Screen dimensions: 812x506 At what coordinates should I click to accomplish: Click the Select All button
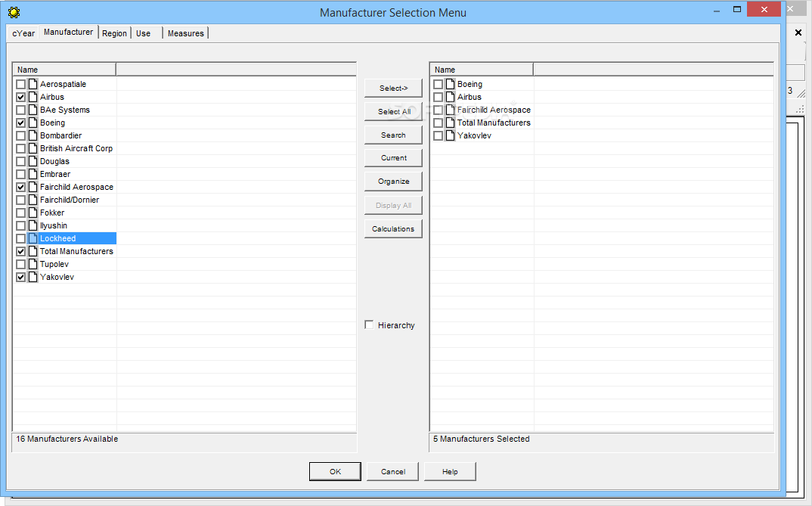394,111
